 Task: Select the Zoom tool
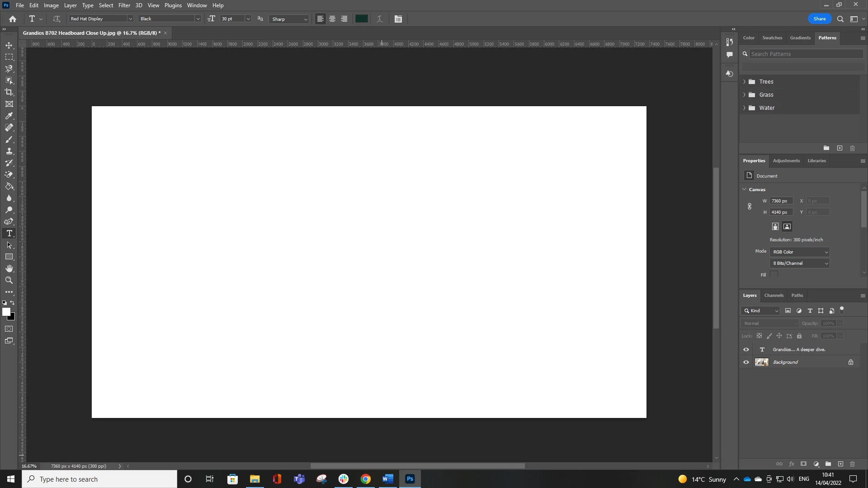coord(9,280)
